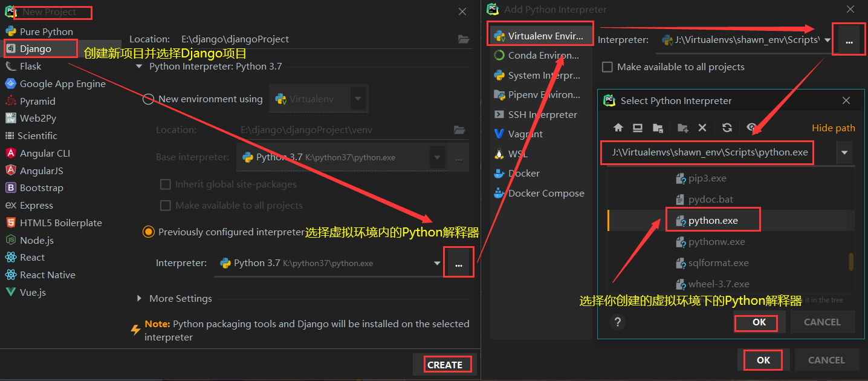Collapse the Python Interpreter section
Viewport: 868px width, 381px height.
point(139,67)
